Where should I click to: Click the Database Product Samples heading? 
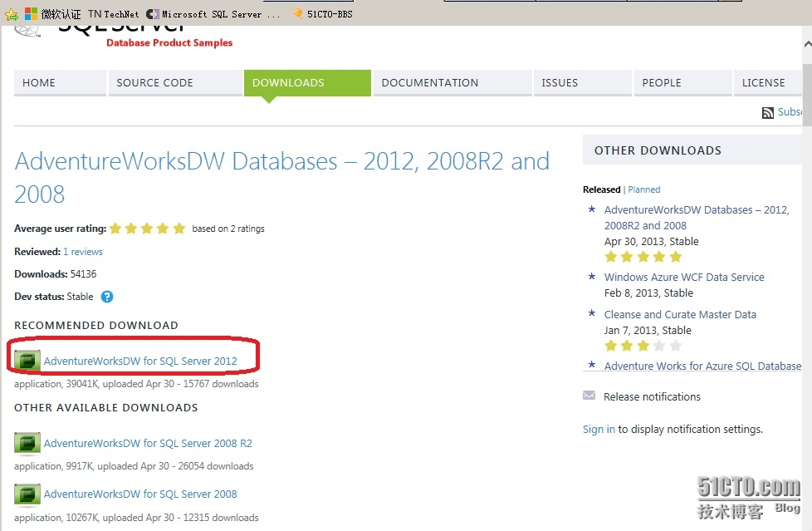click(x=169, y=43)
